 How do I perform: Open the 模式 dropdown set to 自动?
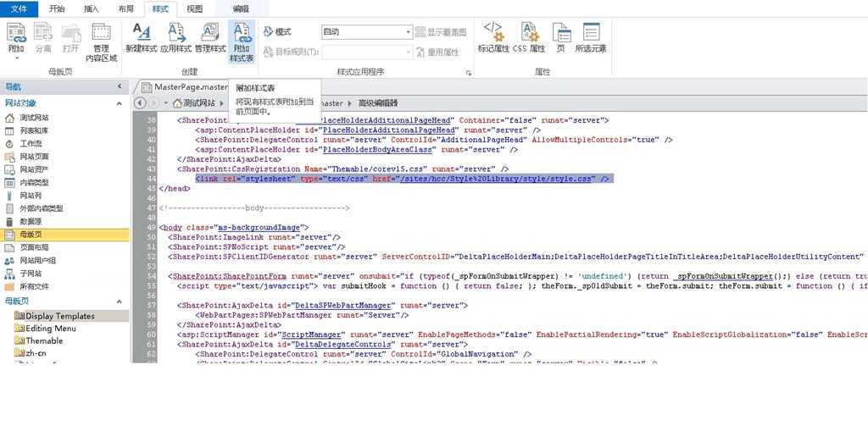pos(367,32)
